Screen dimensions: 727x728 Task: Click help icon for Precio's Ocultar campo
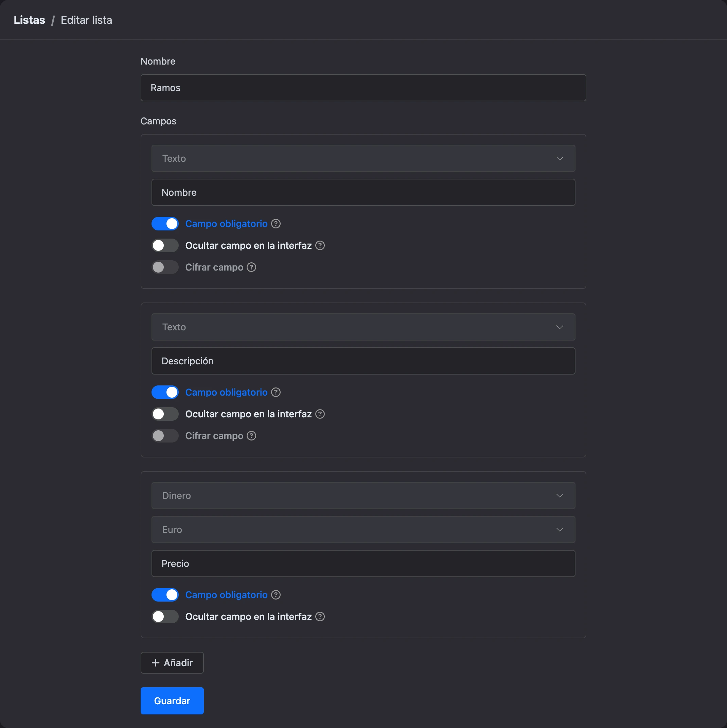(320, 617)
